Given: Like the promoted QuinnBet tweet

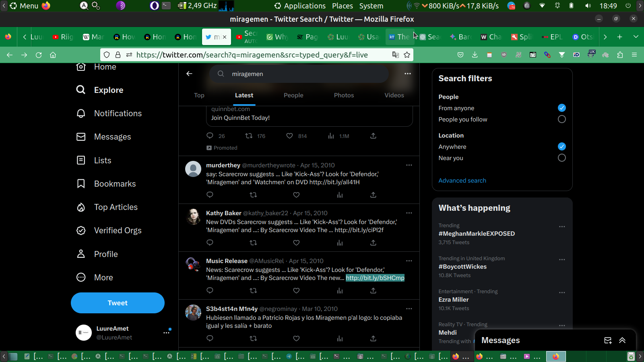Looking at the screenshot, I should point(289,136).
